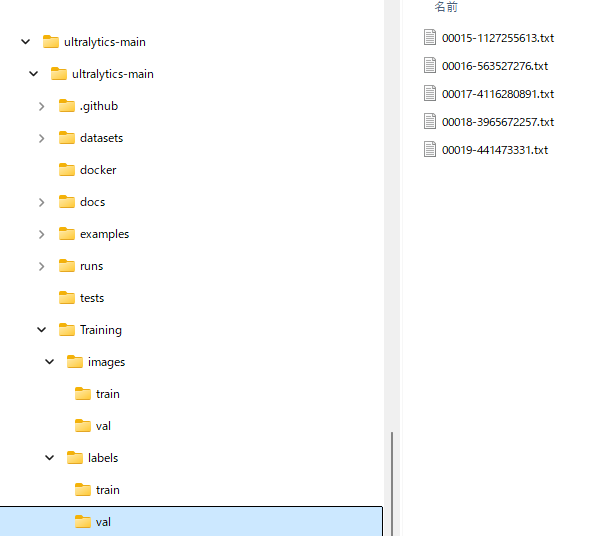Select the highlighted val label under labels
Image resolution: width=606 pixels, height=536 pixels.
[x=103, y=522]
